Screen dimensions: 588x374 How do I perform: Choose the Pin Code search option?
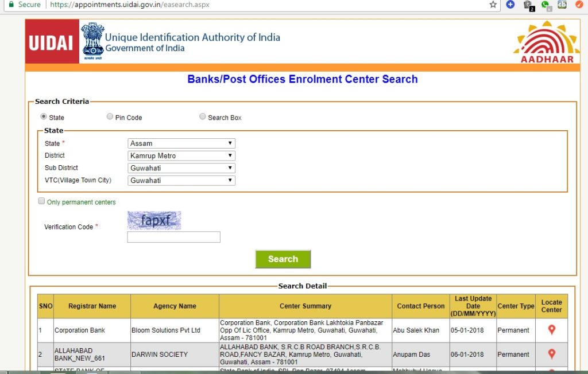tap(110, 116)
